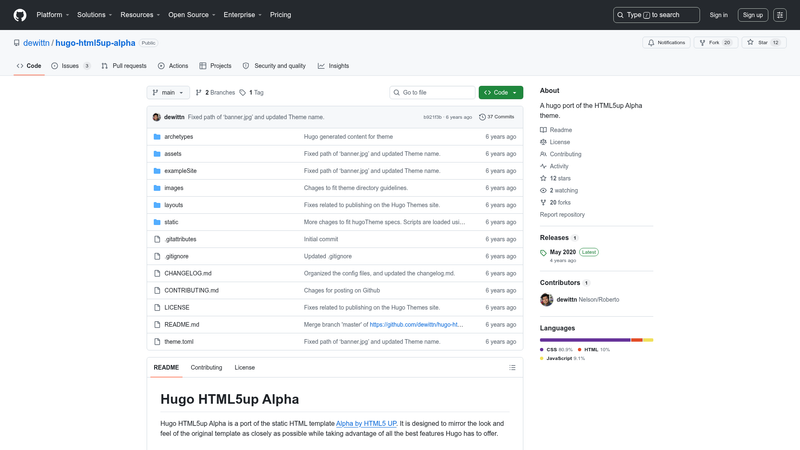The width and height of the screenshot is (800, 450).
Task: Expand the Enterprise menu
Action: [242, 15]
